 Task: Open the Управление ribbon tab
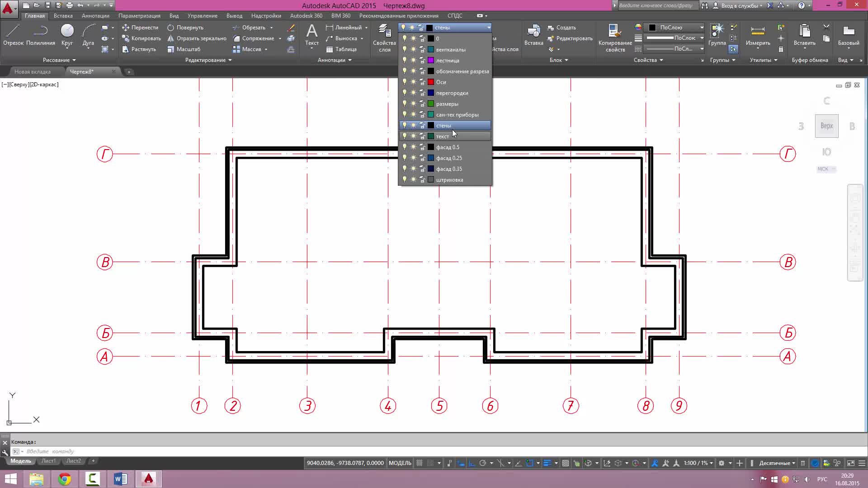(x=203, y=16)
